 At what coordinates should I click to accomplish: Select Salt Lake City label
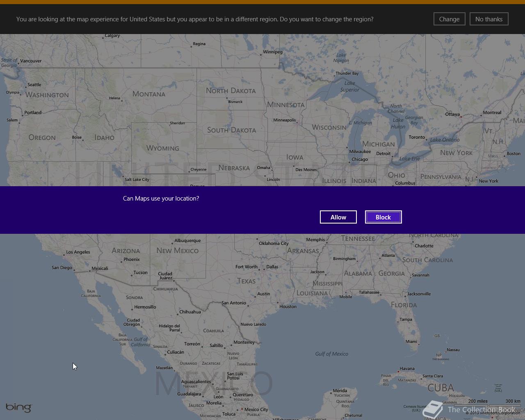coord(137,179)
